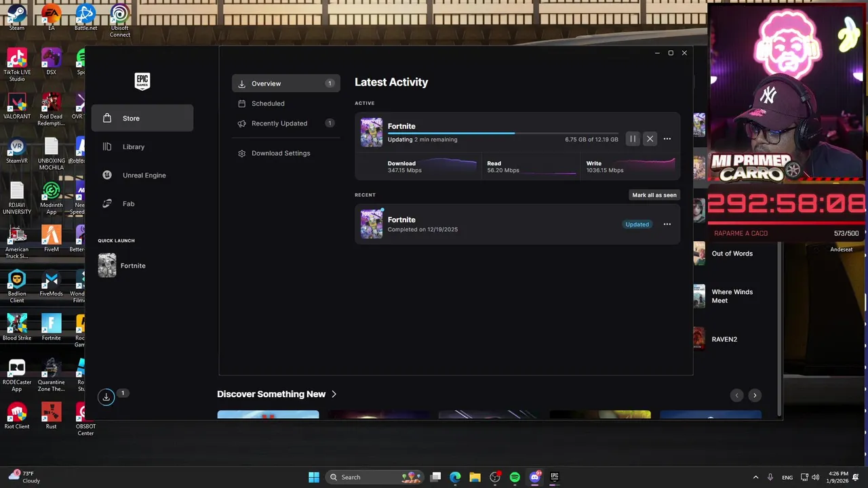Image resolution: width=868 pixels, height=488 pixels.
Task: Open Fortnite desktop shortcut
Action: [52, 327]
